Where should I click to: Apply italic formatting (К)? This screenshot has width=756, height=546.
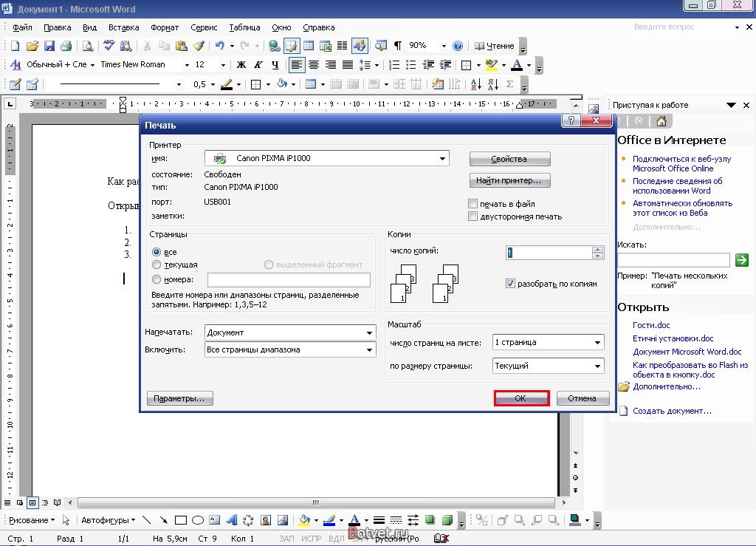[258, 64]
